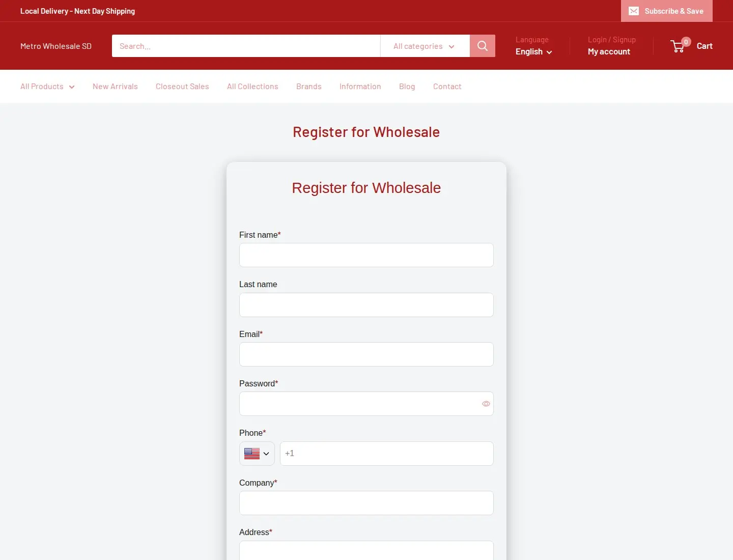Open the Information menu item

point(360,87)
